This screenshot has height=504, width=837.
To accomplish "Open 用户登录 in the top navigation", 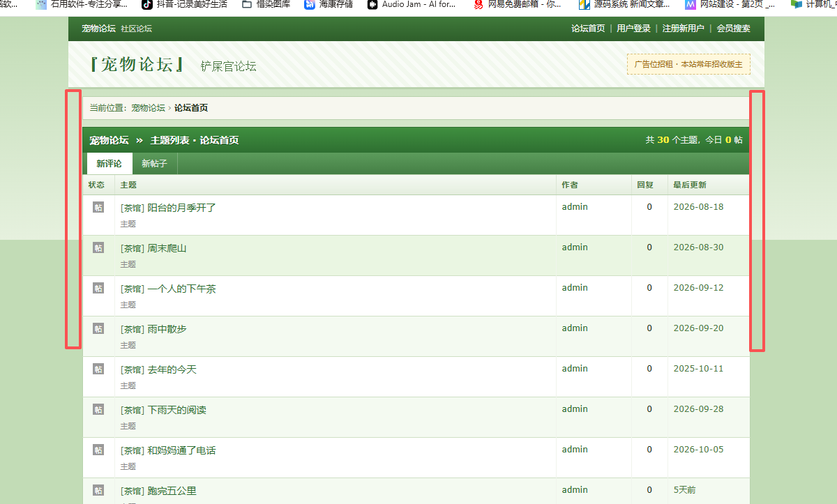I will [633, 29].
